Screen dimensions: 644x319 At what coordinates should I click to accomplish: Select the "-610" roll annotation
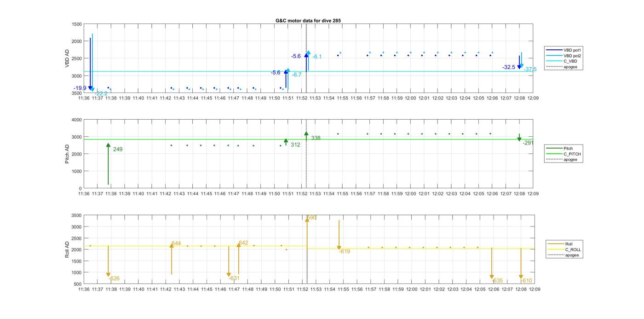(527, 281)
